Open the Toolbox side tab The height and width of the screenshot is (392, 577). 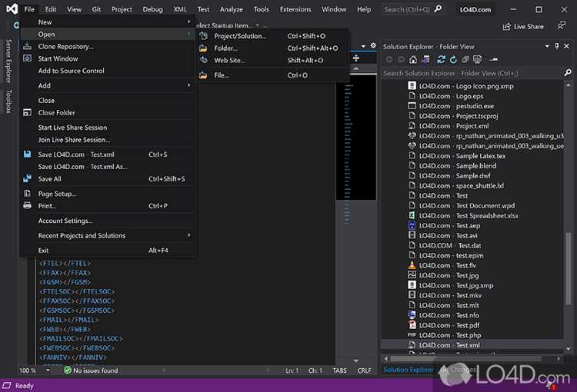point(8,101)
